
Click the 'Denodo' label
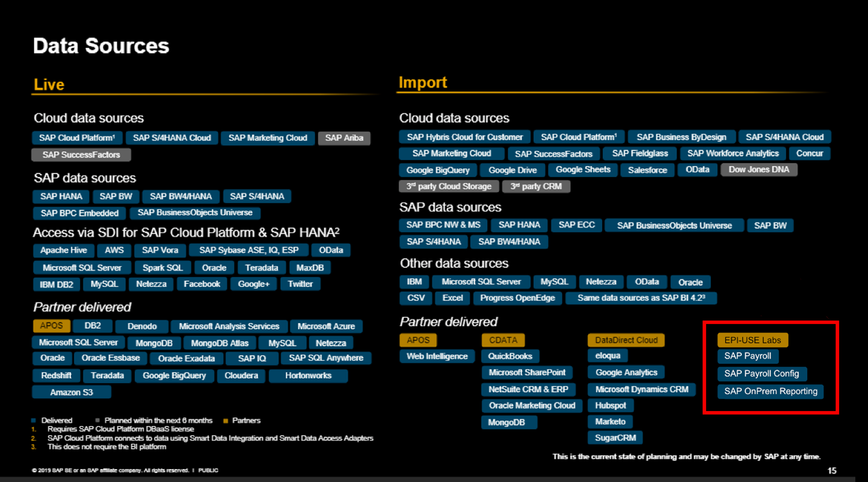click(x=142, y=326)
